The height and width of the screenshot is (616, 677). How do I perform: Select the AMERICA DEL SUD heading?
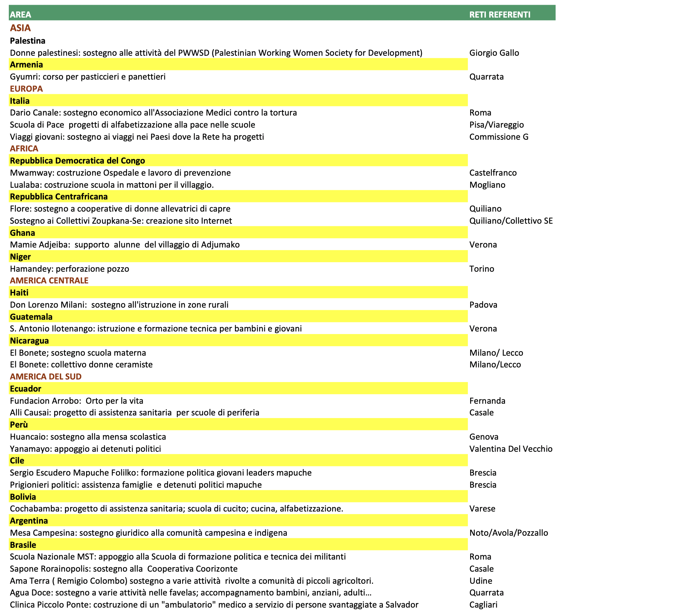[45, 377]
